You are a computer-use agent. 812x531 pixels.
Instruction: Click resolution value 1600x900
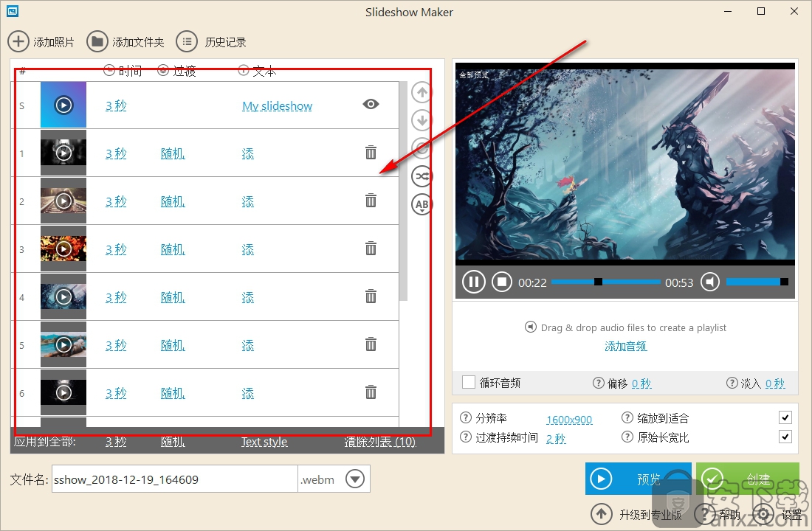(569, 419)
